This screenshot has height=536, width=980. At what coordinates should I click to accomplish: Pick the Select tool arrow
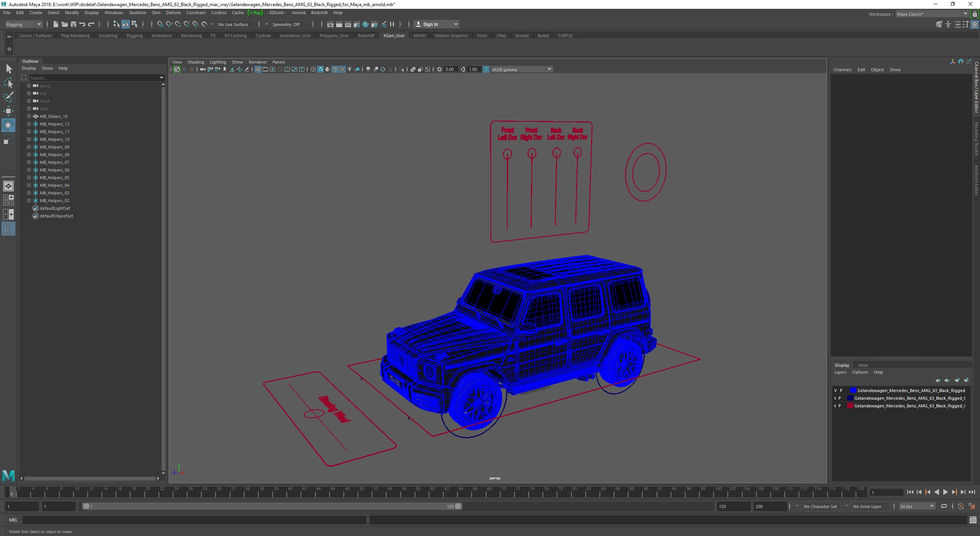[x=8, y=69]
